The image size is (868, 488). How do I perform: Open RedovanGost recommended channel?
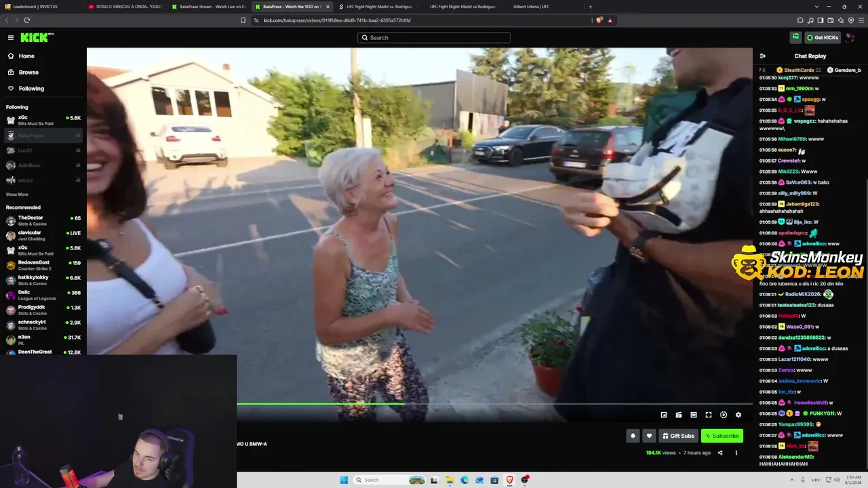[x=43, y=266]
